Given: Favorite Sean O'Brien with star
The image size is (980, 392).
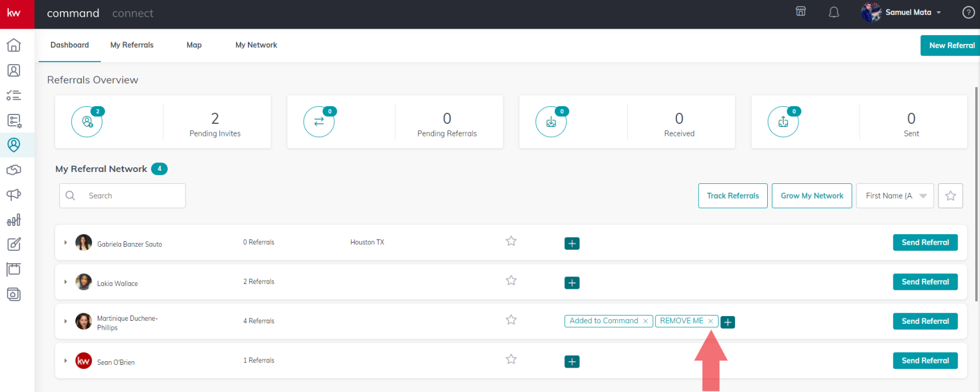Looking at the screenshot, I should 511,359.
